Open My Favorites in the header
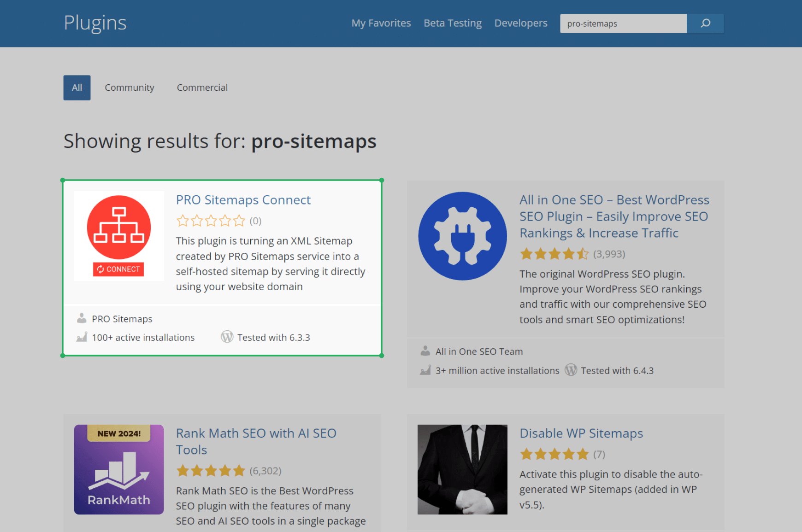The image size is (802, 532). tap(381, 23)
